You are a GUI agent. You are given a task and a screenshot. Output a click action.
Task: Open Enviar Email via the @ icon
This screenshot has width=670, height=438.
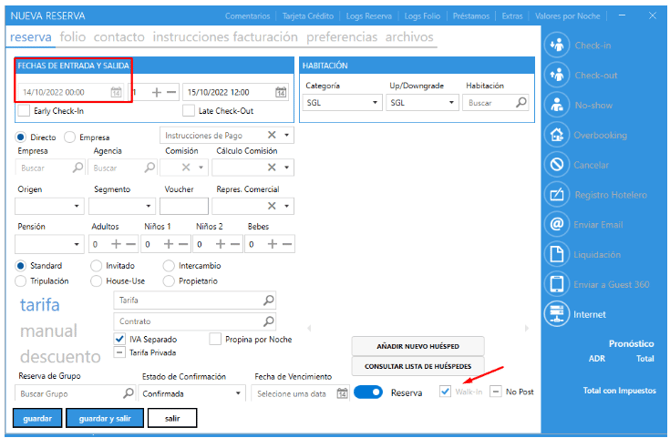(557, 224)
